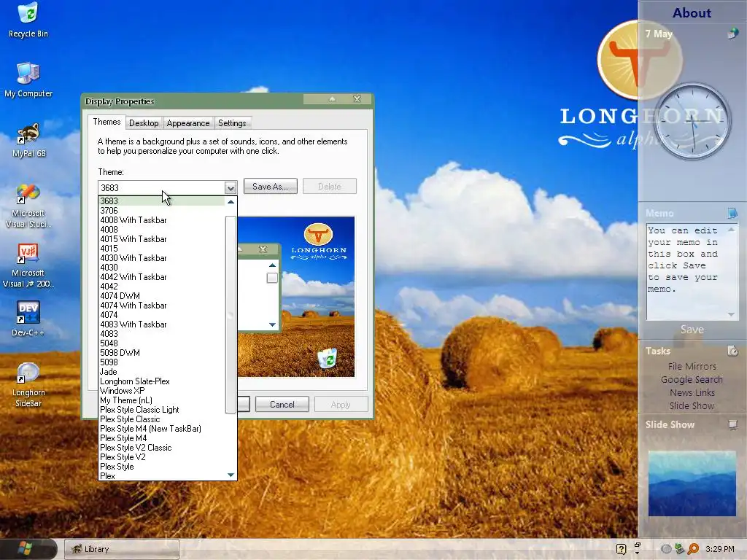Click the theme preview image
Screen dimensions: 747x560
pyautogui.click(x=296, y=297)
